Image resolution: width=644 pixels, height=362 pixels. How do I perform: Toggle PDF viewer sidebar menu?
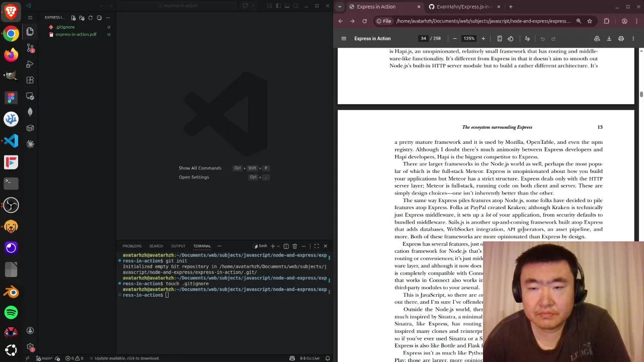pos(344,39)
